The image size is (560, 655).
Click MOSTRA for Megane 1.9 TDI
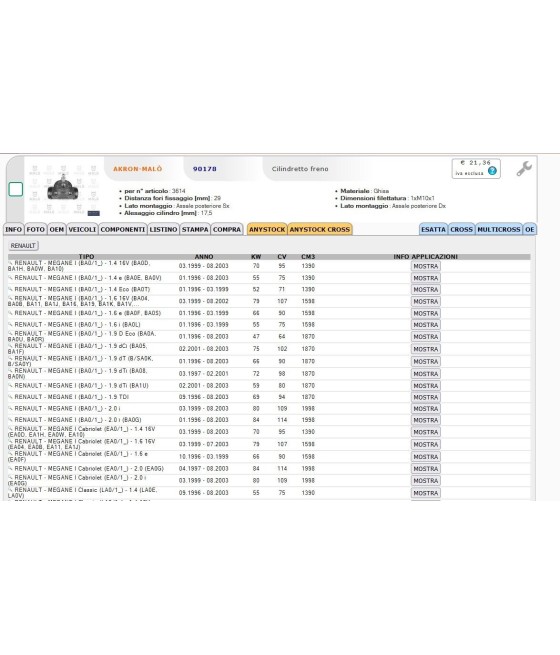426,397
